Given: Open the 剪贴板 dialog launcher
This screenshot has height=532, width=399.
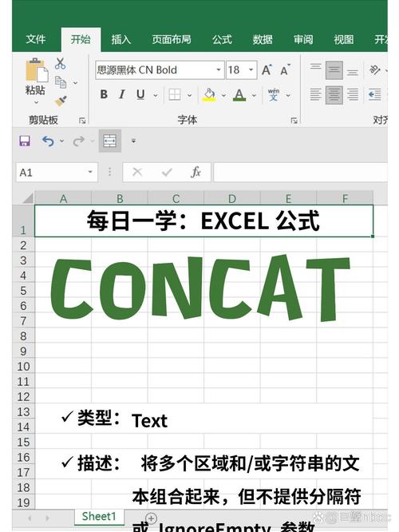Looking at the screenshot, I should pyautogui.click(x=82, y=121).
